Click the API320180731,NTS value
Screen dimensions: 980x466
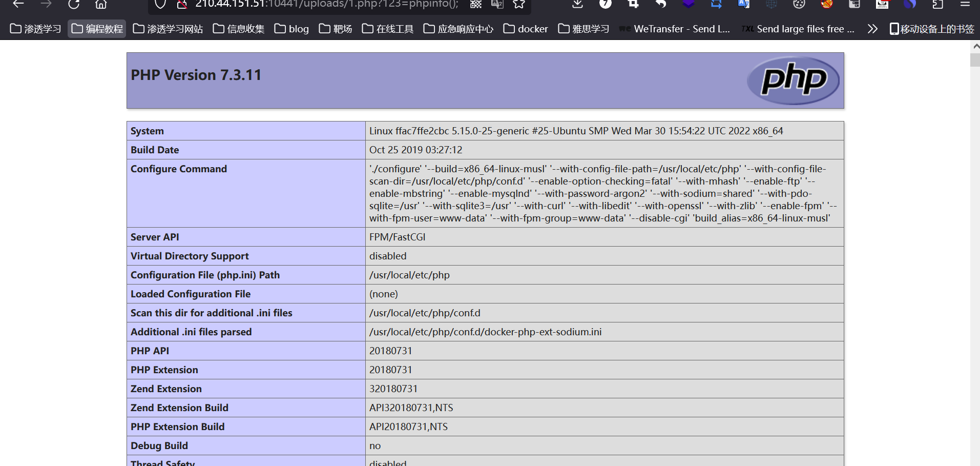[411, 408]
